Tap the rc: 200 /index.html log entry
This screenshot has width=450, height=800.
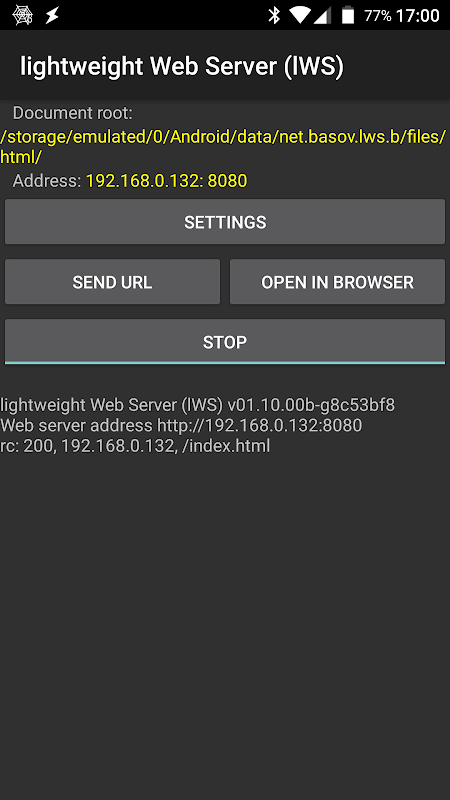point(135,446)
